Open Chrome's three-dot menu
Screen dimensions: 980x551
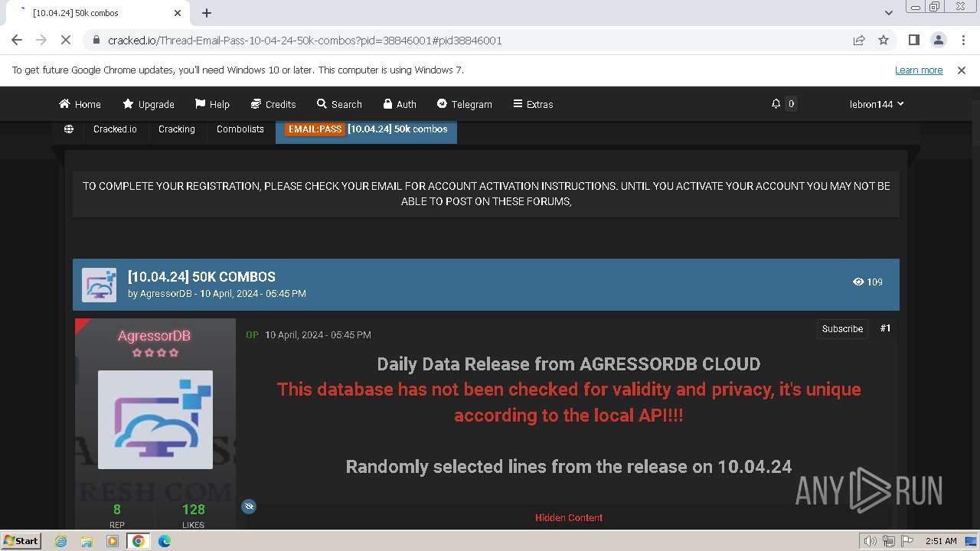(x=962, y=40)
